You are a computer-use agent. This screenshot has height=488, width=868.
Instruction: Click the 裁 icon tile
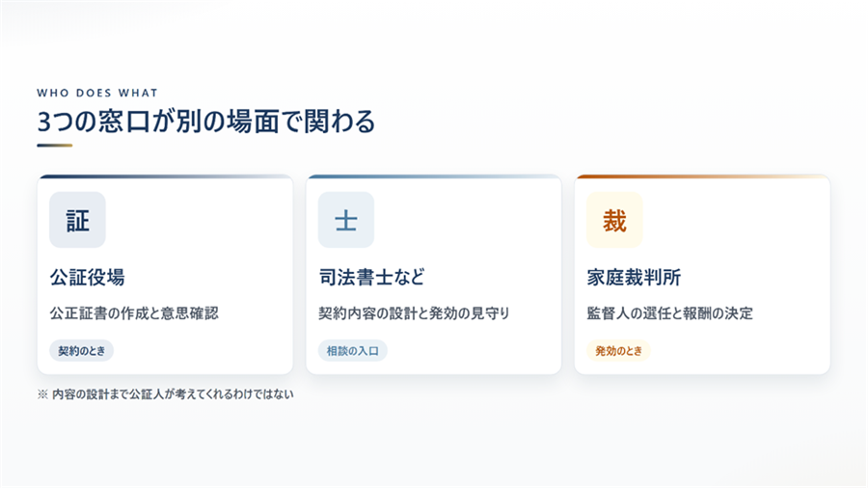point(614,220)
